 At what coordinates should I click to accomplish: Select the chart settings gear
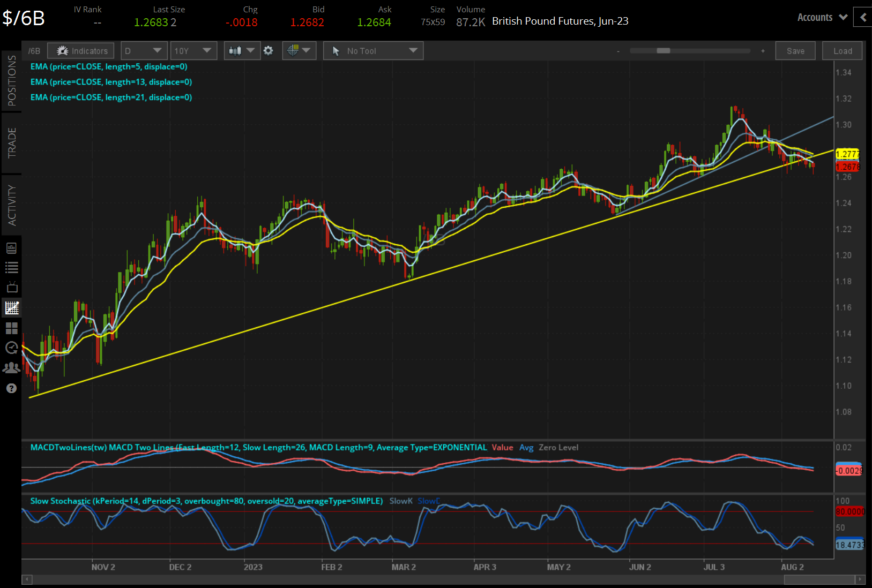[269, 50]
